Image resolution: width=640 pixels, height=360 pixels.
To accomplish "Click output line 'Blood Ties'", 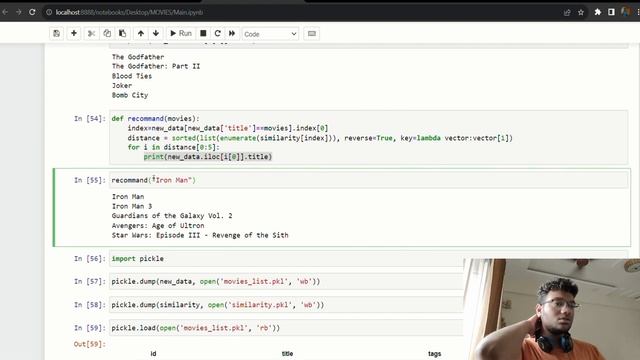I will [x=132, y=76].
